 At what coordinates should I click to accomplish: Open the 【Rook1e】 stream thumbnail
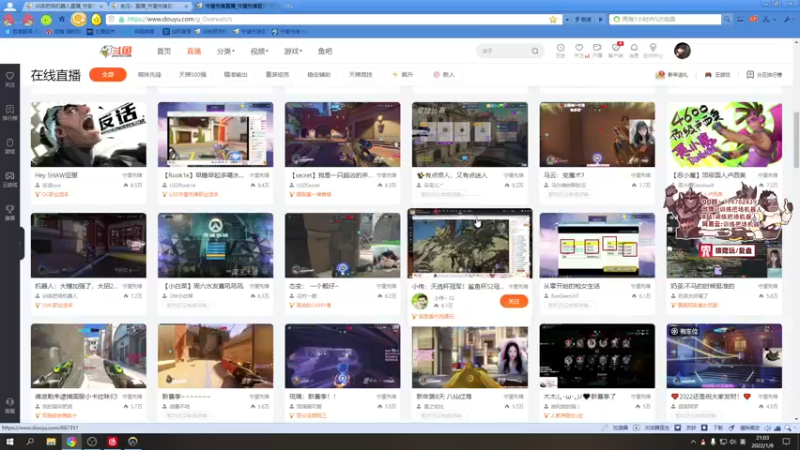tap(215, 134)
